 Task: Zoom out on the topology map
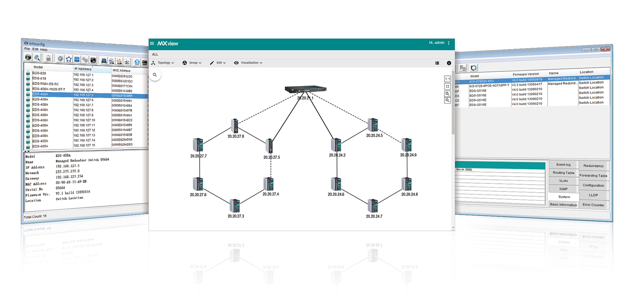click(448, 101)
